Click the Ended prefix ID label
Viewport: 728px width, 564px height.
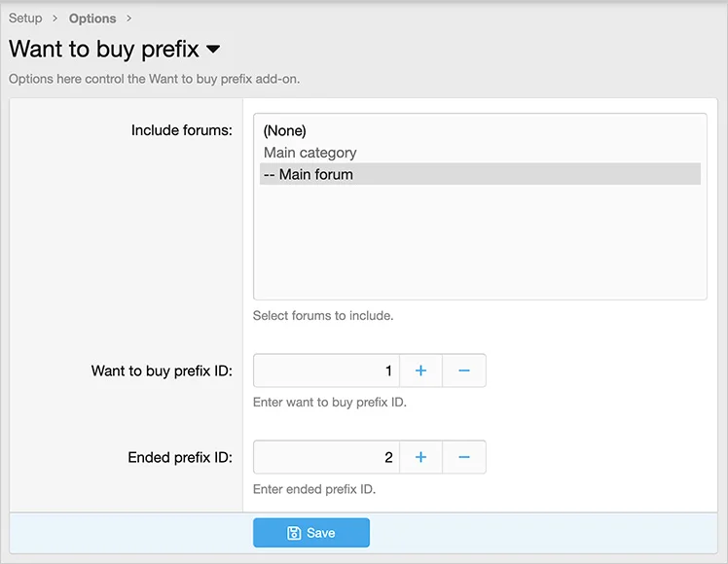[x=180, y=457]
